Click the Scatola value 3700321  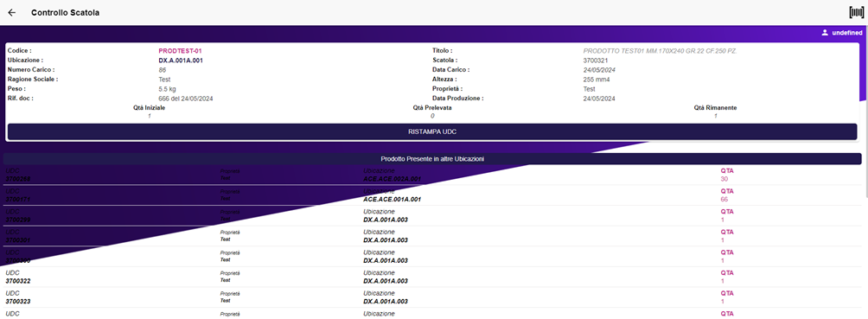click(x=595, y=60)
